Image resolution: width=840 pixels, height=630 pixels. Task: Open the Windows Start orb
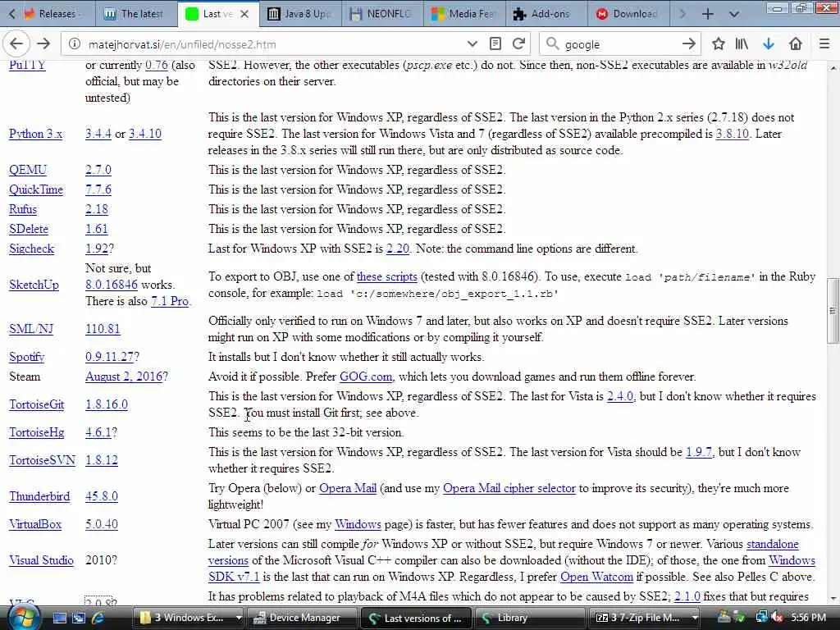pos(23,617)
